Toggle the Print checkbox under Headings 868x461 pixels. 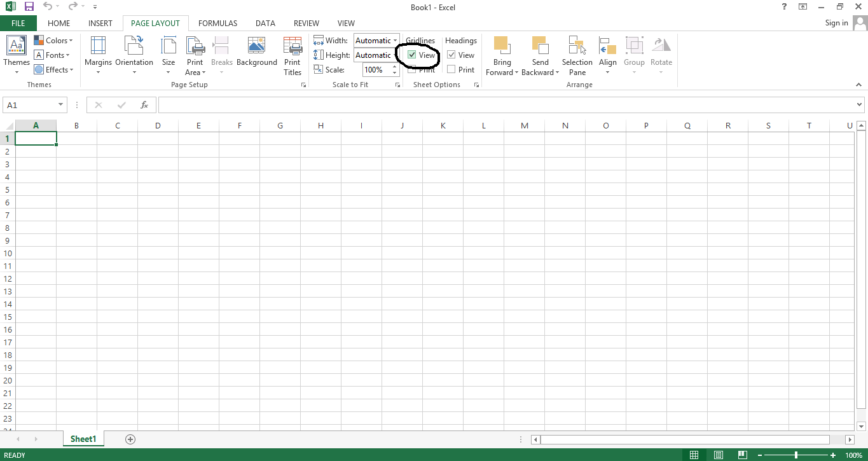point(451,69)
